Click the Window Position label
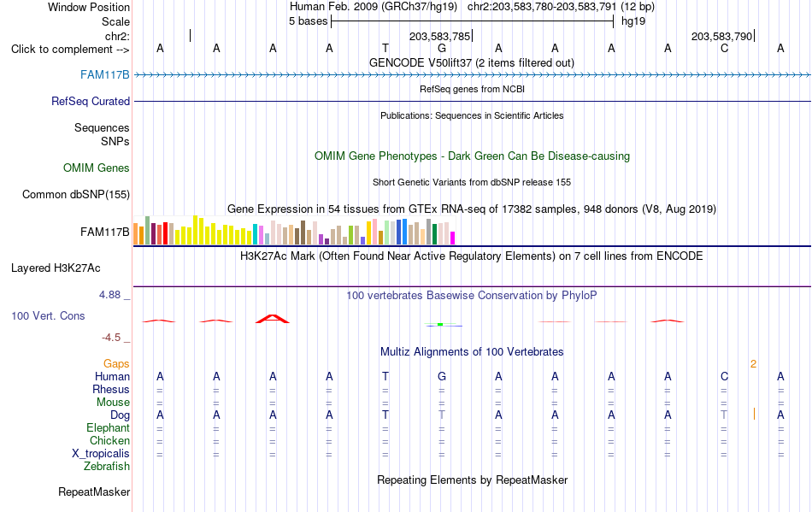812x512 pixels. (x=89, y=7)
